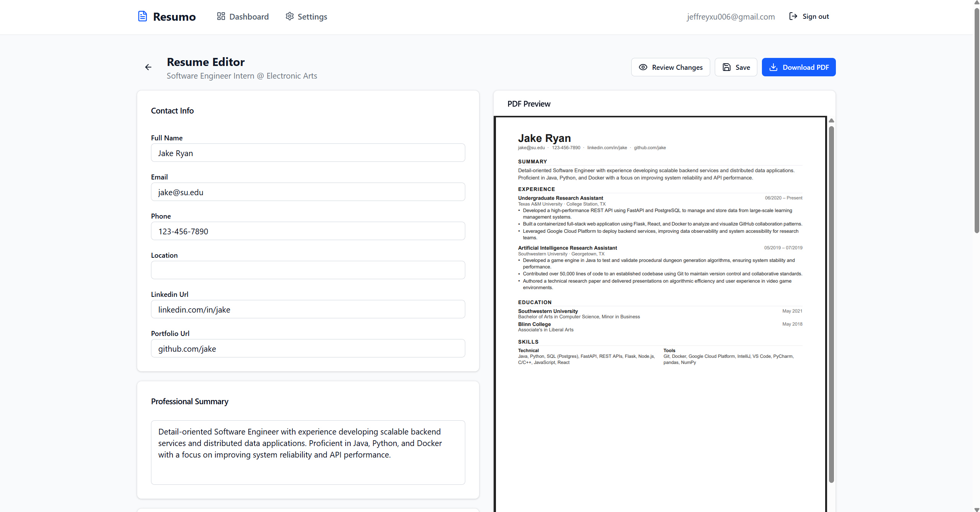Select the Linkedin Url input field

tap(308, 310)
